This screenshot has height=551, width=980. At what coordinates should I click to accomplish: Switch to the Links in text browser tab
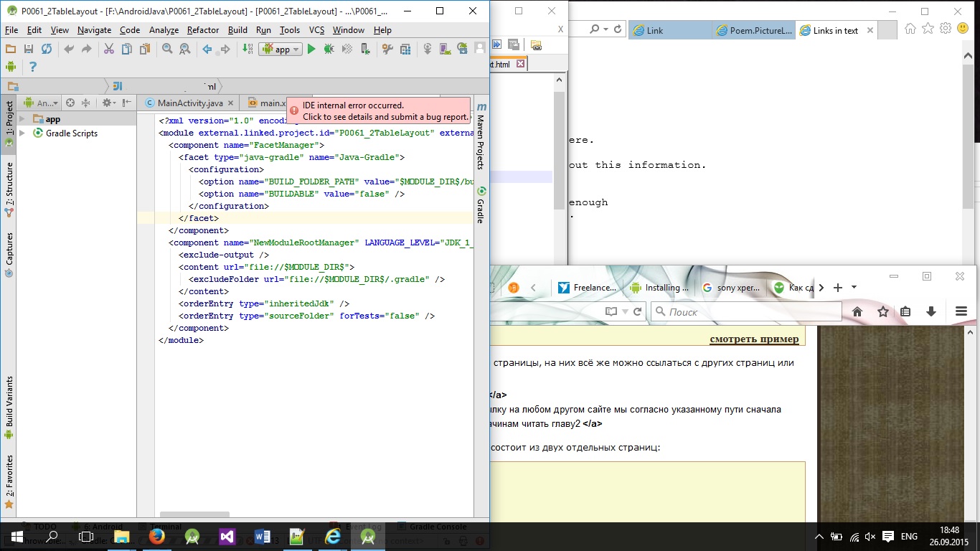pos(837,30)
